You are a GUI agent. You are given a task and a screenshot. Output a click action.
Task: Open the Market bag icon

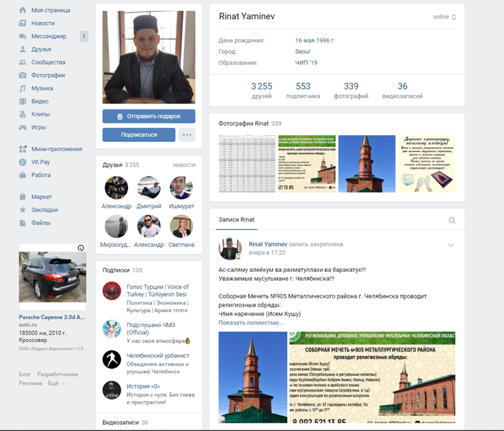click(x=23, y=196)
